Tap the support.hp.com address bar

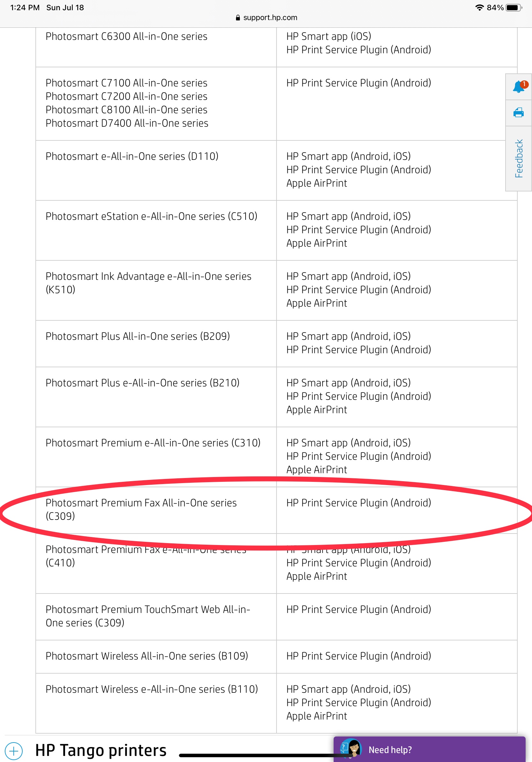(x=266, y=18)
